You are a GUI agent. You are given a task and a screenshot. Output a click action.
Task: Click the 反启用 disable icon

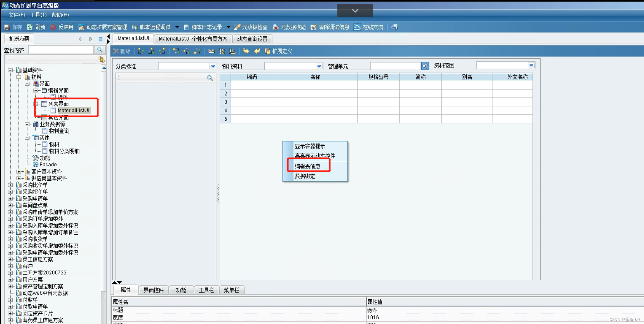pyautogui.click(x=53, y=27)
